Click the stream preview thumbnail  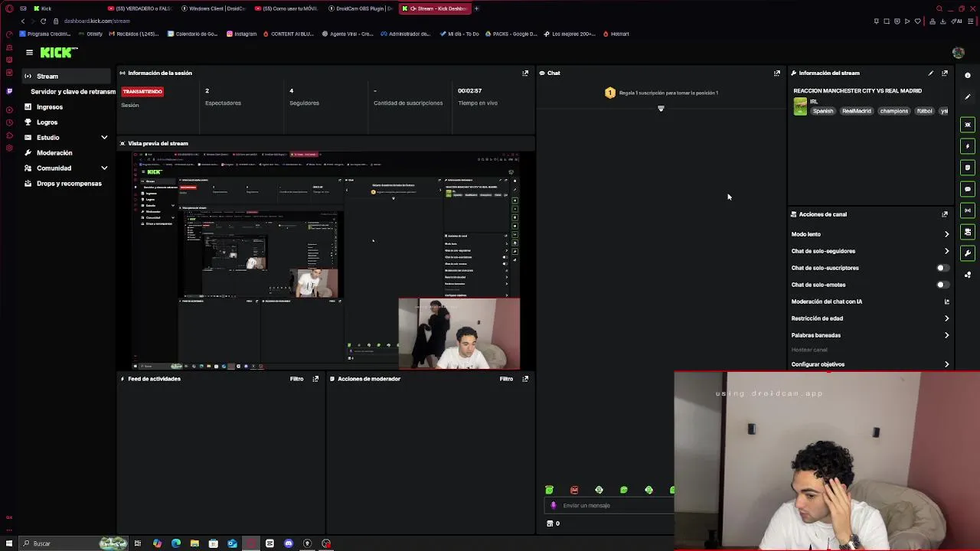326,260
